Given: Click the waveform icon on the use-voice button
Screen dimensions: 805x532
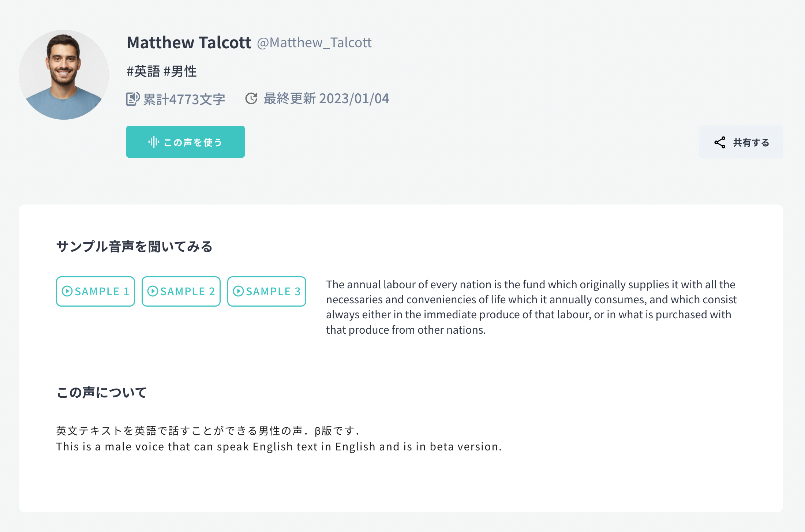Looking at the screenshot, I should click(x=154, y=142).
